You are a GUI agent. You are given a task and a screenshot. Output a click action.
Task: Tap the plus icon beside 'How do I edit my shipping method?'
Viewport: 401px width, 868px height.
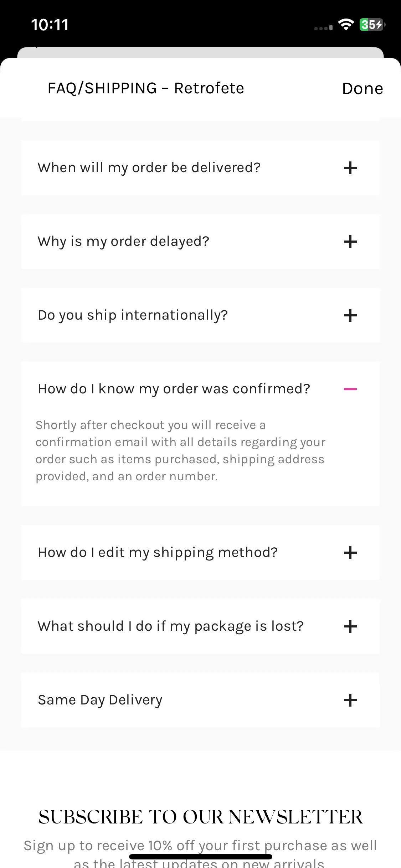[350, 553]
